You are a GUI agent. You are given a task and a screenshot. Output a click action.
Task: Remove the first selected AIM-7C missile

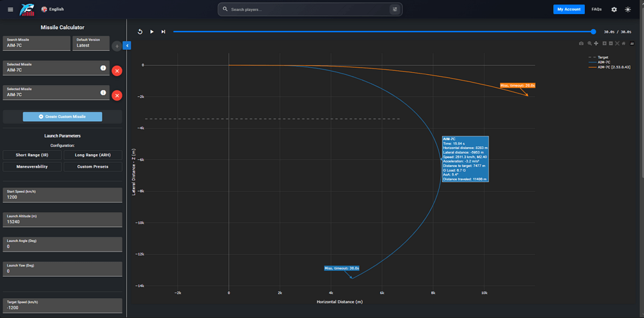tap(117, 71)
